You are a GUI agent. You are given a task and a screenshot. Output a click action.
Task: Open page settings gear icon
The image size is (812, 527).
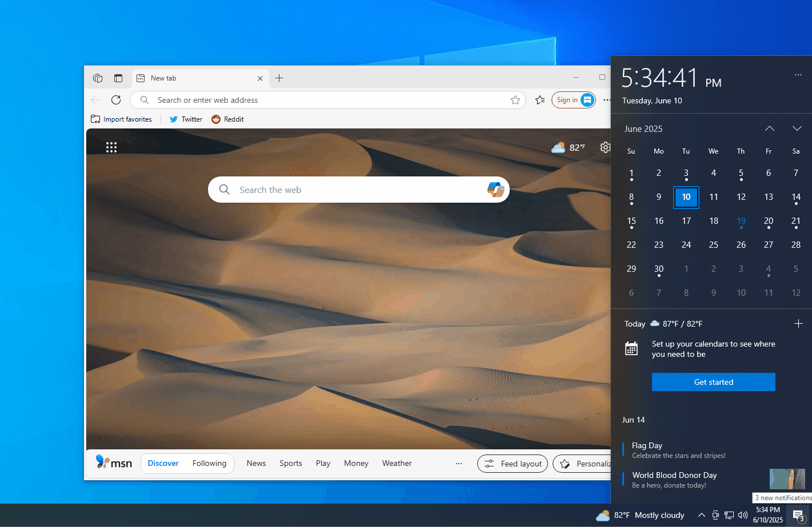click(x=605, y=147)
